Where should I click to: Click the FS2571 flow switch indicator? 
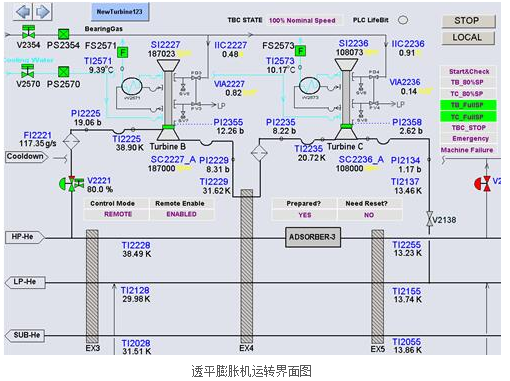[x=123, y=52]
